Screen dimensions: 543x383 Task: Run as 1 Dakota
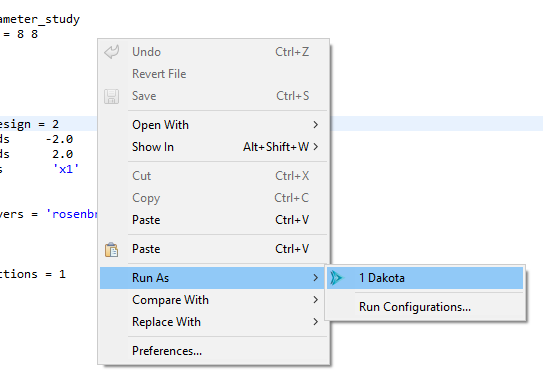point(425,278)
